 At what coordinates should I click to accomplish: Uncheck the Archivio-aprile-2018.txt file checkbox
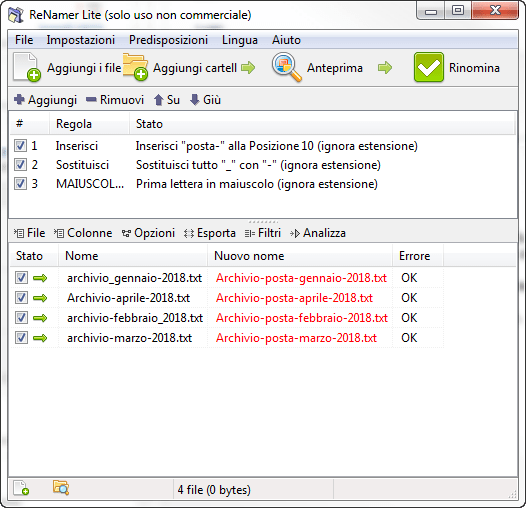(21, 298)
